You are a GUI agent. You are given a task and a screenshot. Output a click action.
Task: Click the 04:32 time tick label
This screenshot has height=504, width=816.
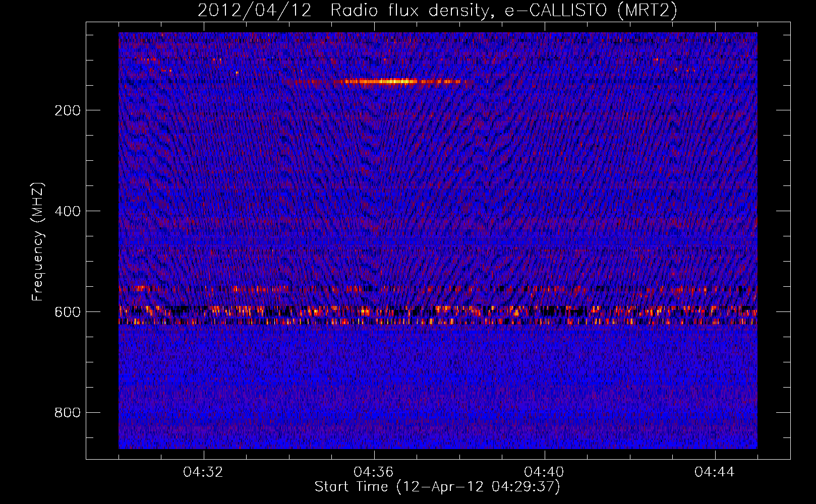[203, 472]
